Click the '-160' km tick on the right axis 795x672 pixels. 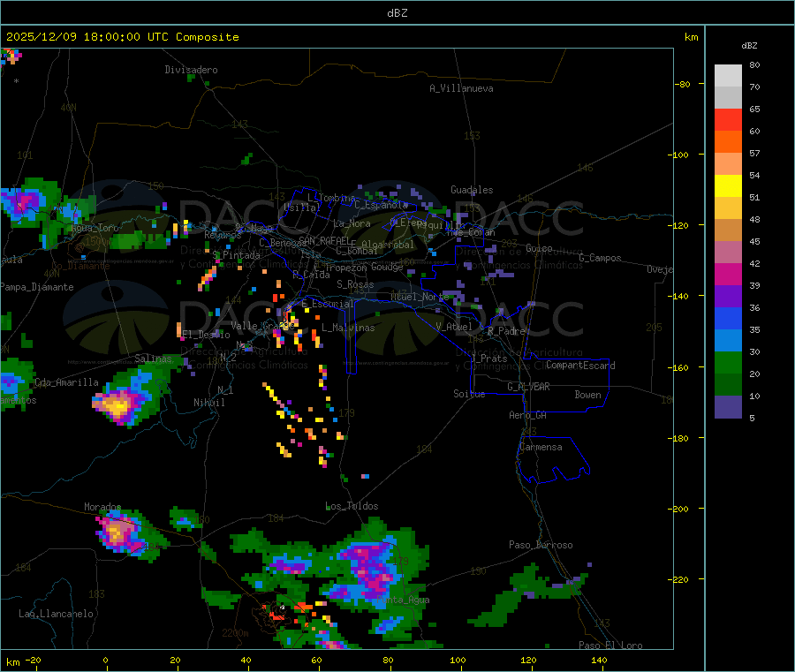click(x=679, y=367)
